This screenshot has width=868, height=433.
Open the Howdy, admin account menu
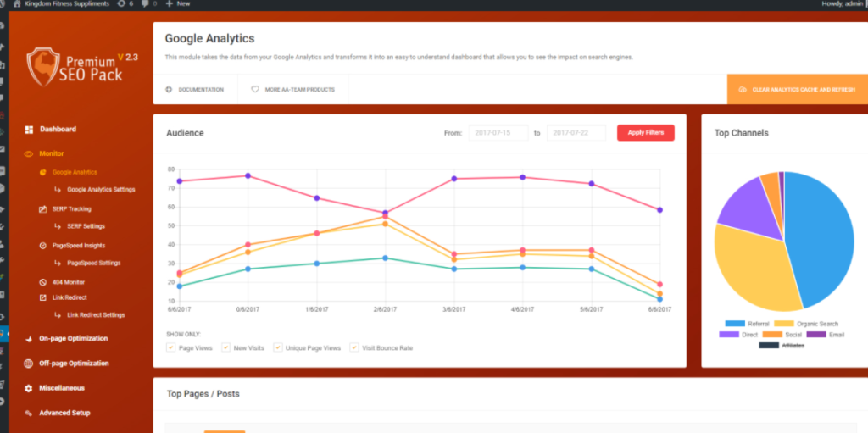[x=842, y=3]
